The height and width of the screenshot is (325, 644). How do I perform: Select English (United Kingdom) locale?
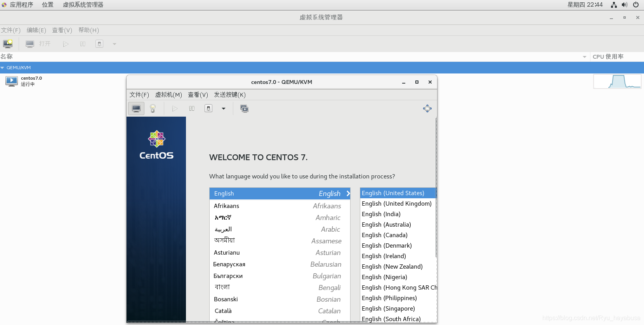(398, 204)
